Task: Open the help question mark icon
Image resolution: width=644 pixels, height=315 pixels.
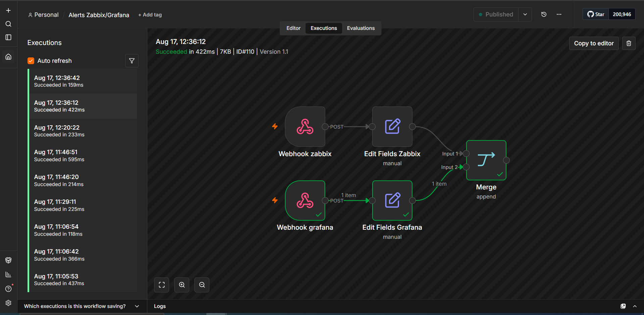Action: 8,289
